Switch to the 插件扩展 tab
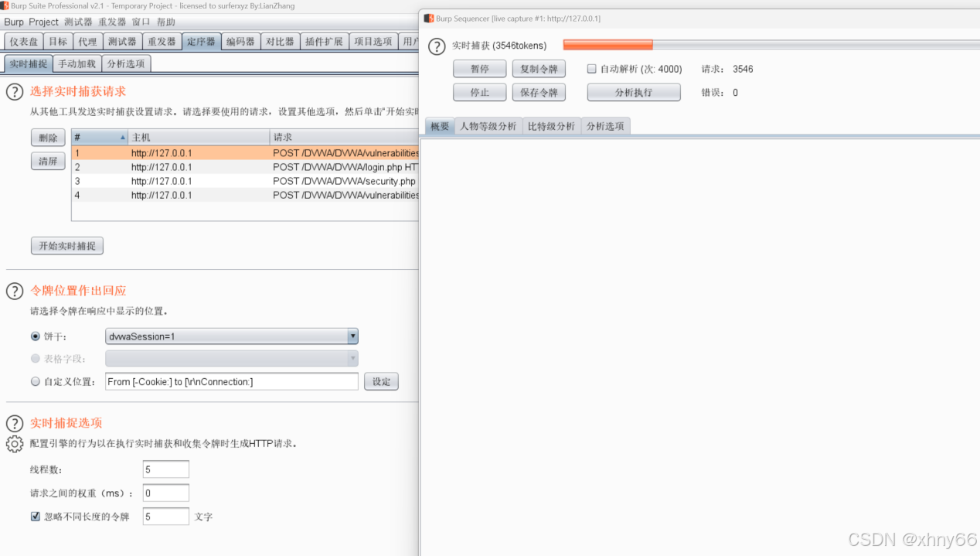Viewport: 980px width, 556px height. pos(324,42)
